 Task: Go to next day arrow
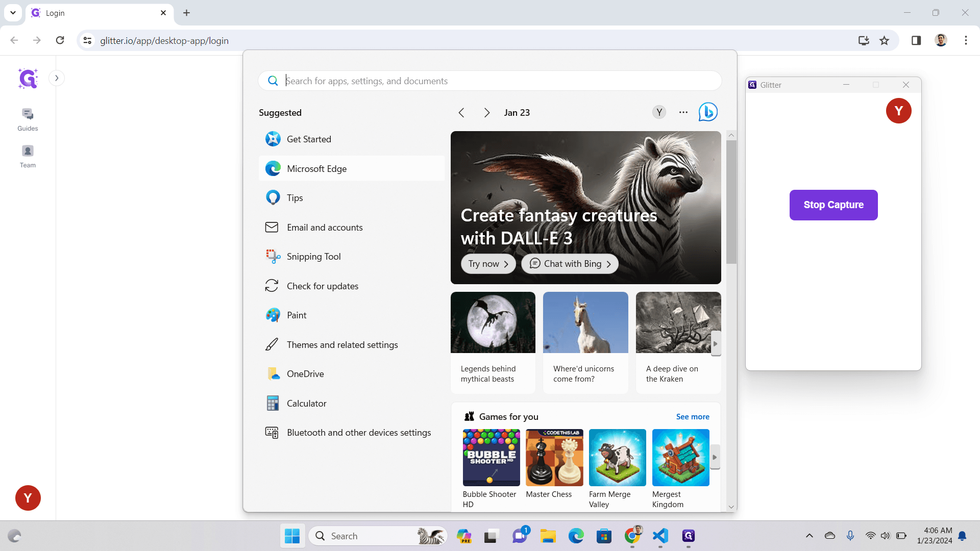(x=487, y=113)
